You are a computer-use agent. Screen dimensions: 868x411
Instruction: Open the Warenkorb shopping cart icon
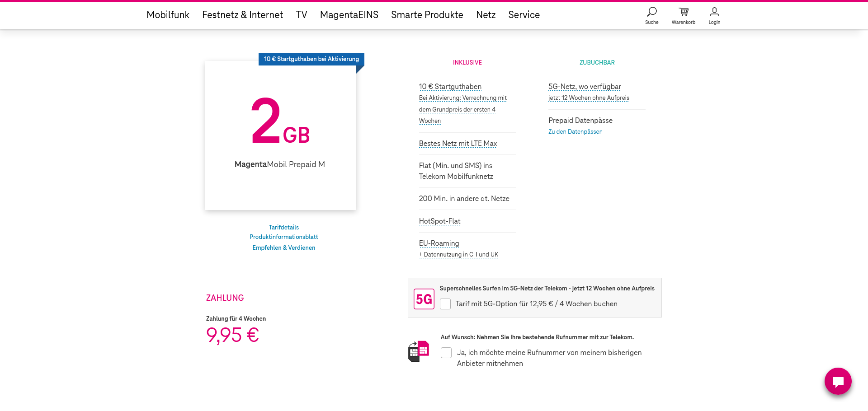coord(684,12)
